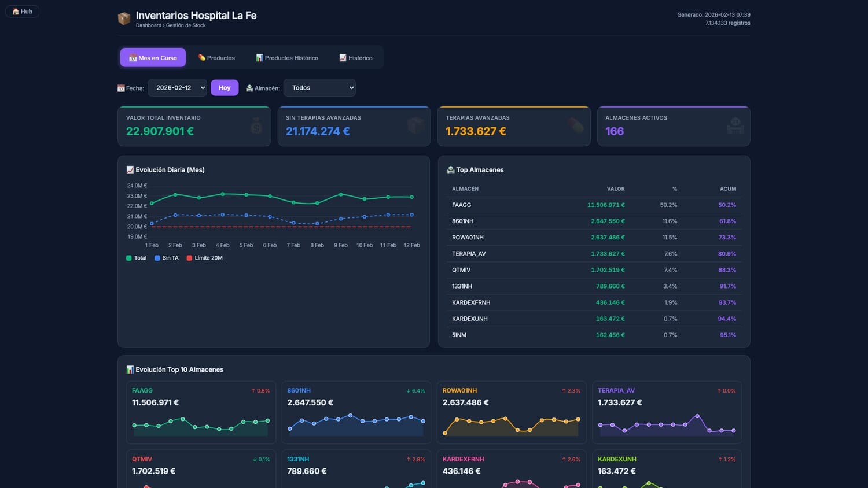Click the Hub home button
Image resolution: width=868 pixels, height=488 pixels.
pos(22,12)
